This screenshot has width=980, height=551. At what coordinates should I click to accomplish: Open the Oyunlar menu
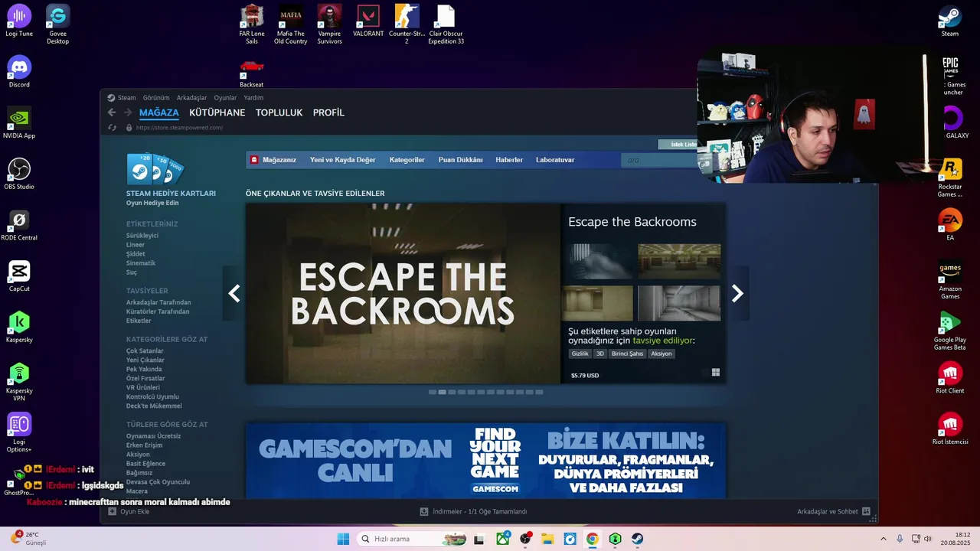point(225,97)
